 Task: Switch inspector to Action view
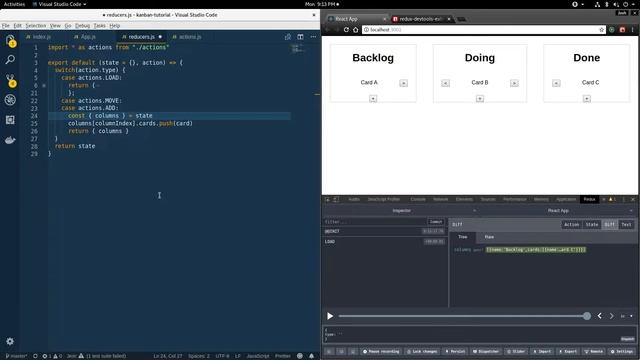571,224
